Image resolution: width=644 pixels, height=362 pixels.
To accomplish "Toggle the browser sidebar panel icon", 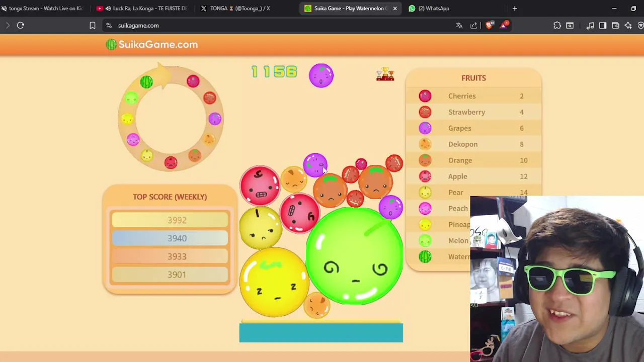I will pyautogui.click(x=603, y=26).
